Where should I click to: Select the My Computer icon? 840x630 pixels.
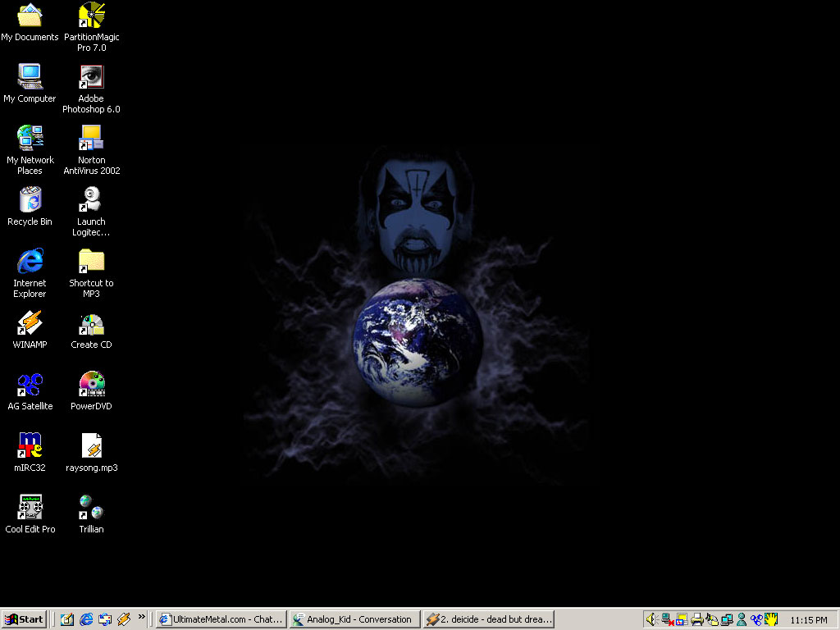coord(30,84)
